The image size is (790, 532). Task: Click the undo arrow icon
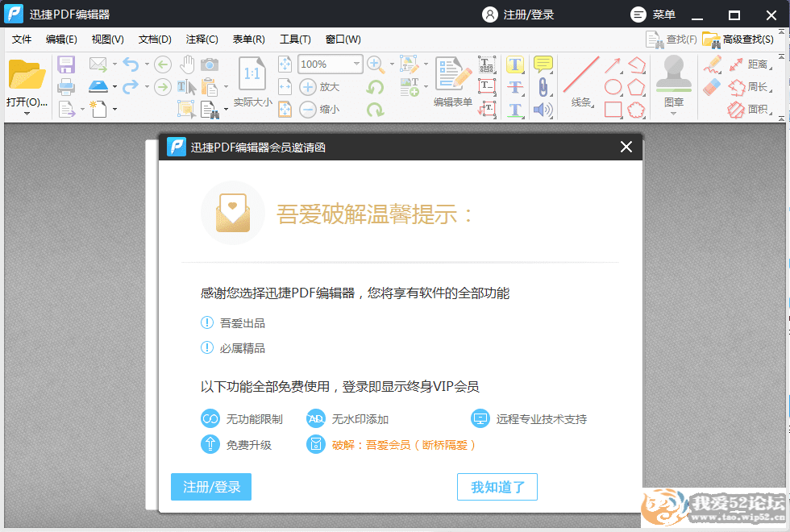131,64
